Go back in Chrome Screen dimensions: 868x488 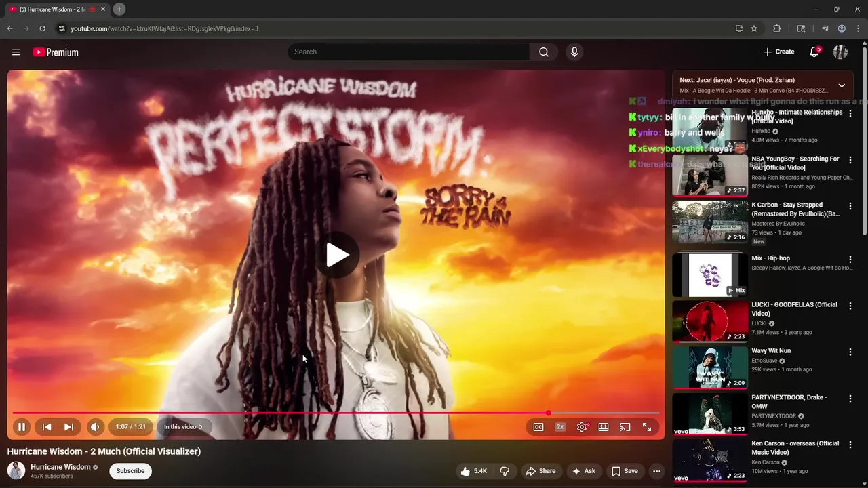pos(9,28)
